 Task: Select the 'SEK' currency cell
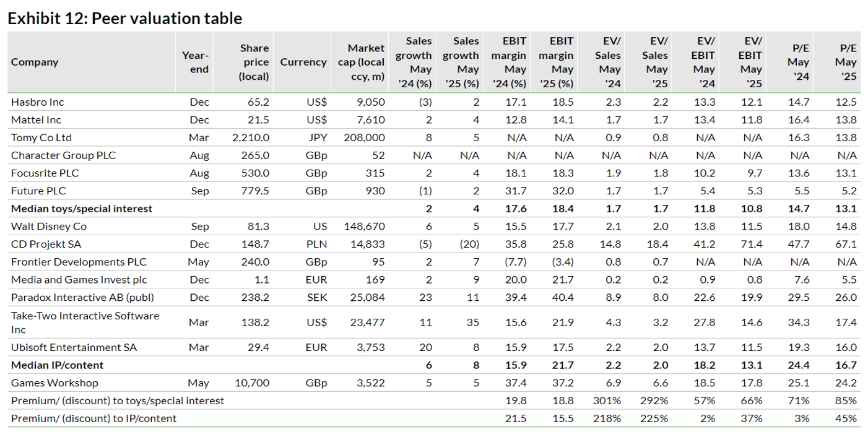pyautogui.click(x=317, y=298)
